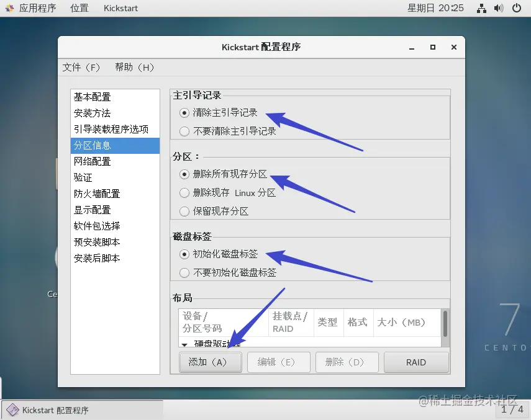
Task: Open the Kickstart app menu in top panel
Action: tap(120, 8)
